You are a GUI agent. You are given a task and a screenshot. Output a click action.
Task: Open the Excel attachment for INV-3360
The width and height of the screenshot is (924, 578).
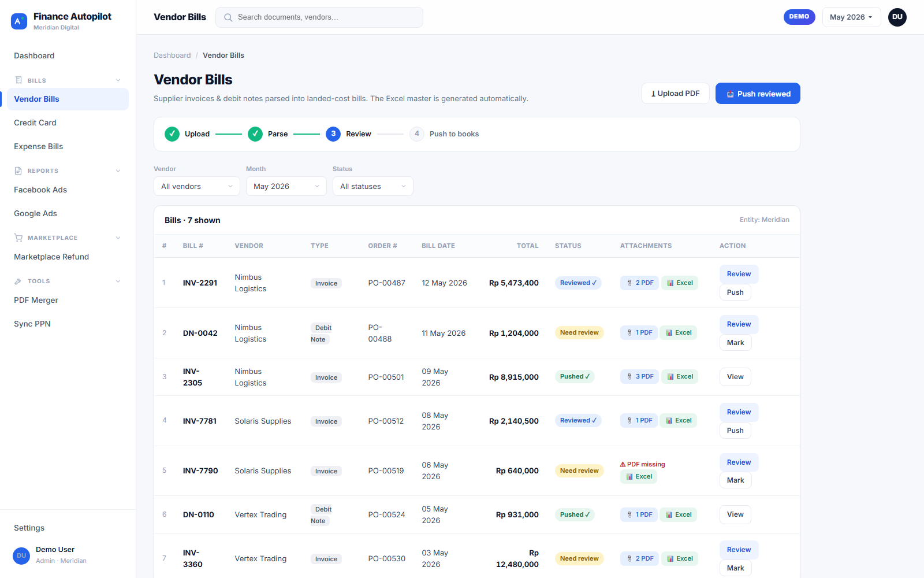coord(680,559)
